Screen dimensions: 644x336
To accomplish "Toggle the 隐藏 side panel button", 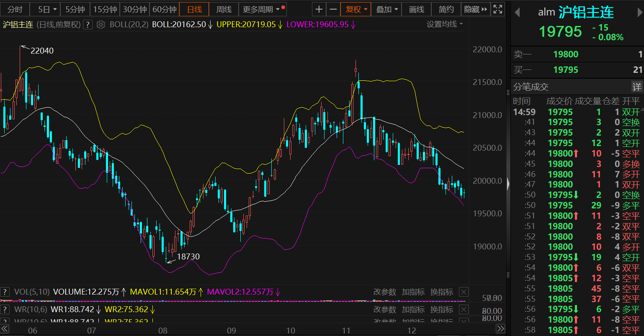I will [476, 9].
